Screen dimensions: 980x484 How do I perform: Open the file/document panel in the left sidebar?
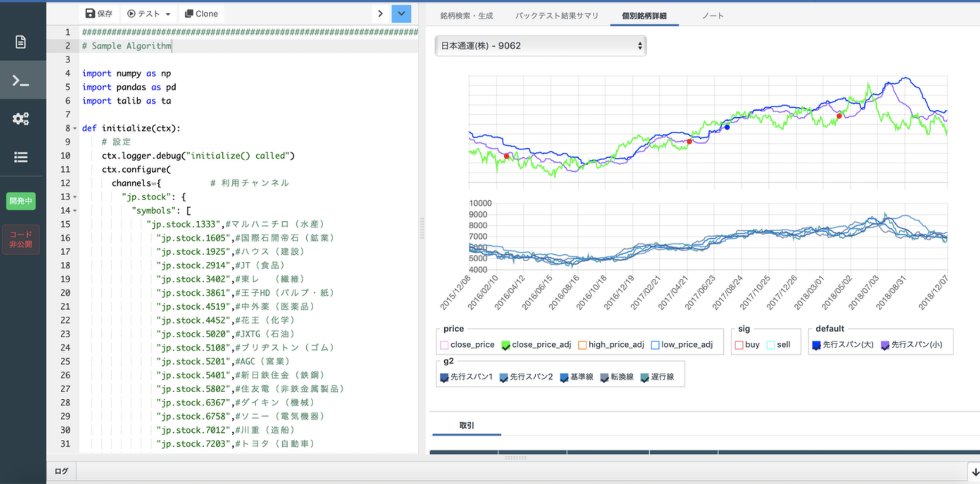[x=21, y=41]
